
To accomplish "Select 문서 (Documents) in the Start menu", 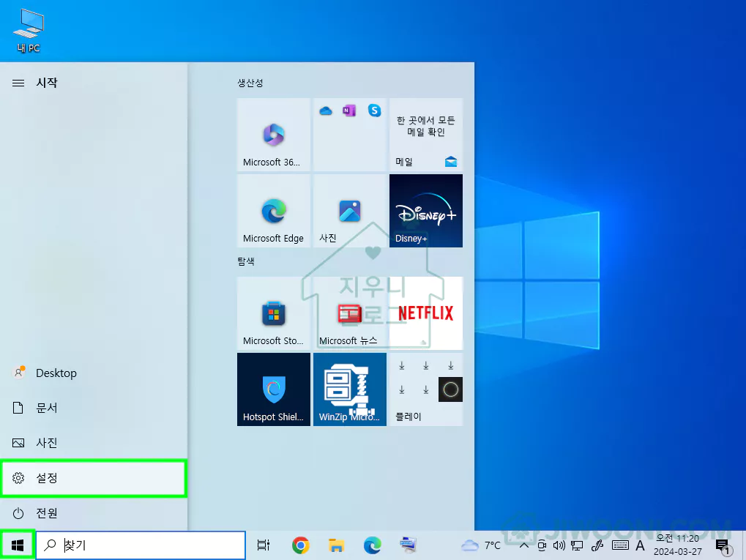I will tap(94, 408).
